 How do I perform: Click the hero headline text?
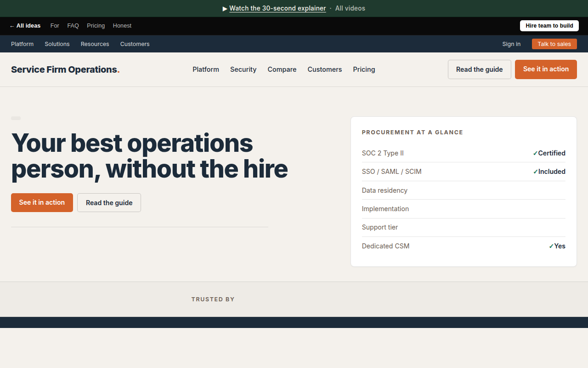[149, 155]
